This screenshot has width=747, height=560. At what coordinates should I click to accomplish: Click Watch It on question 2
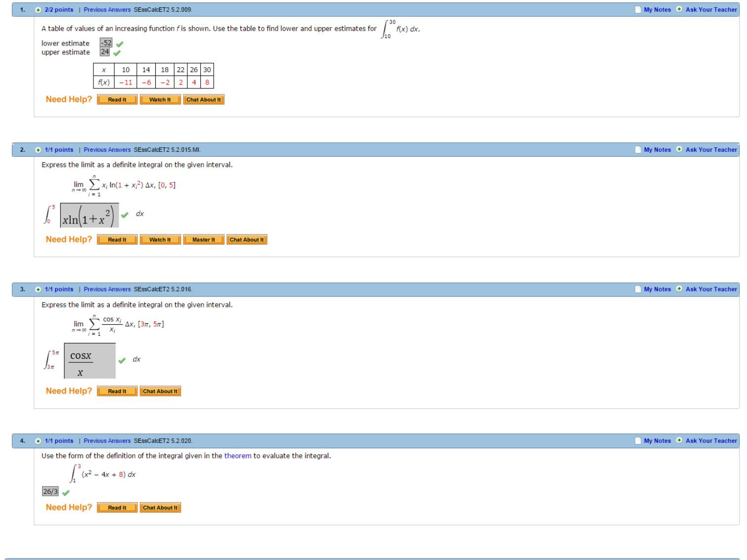[160, 239]
